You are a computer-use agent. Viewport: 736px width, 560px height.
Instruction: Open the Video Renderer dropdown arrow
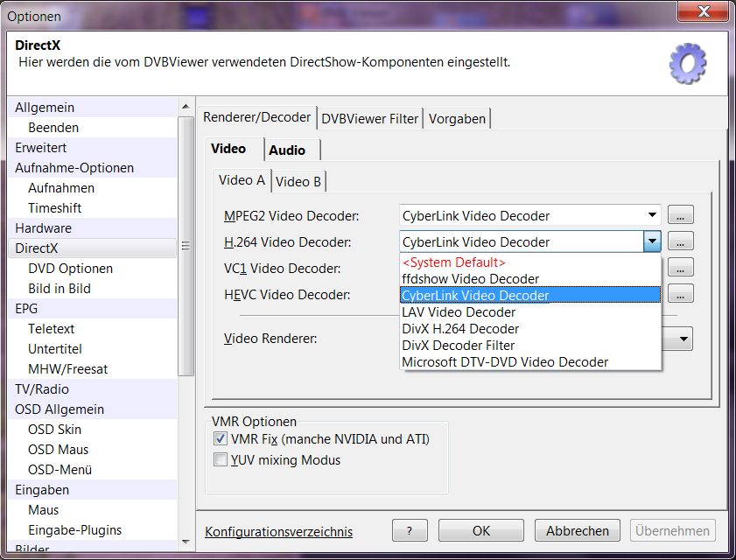[x=683, y=339]
